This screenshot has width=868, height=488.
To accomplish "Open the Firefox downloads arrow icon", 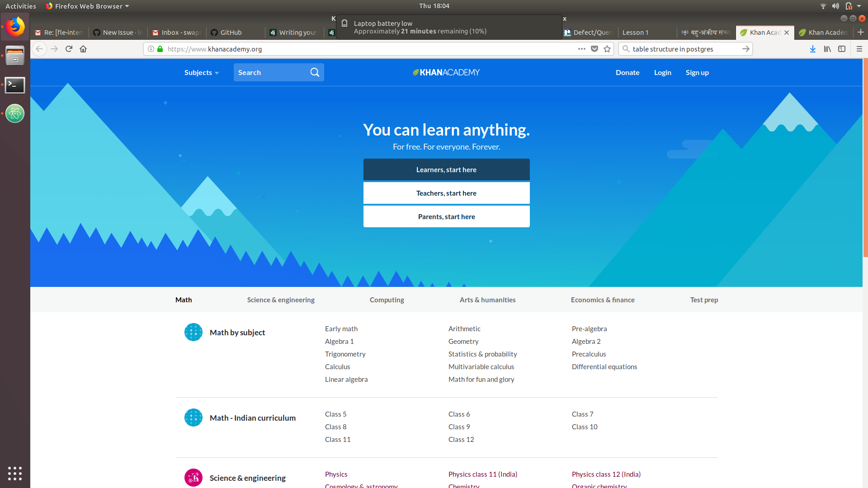I will (812, 49).
